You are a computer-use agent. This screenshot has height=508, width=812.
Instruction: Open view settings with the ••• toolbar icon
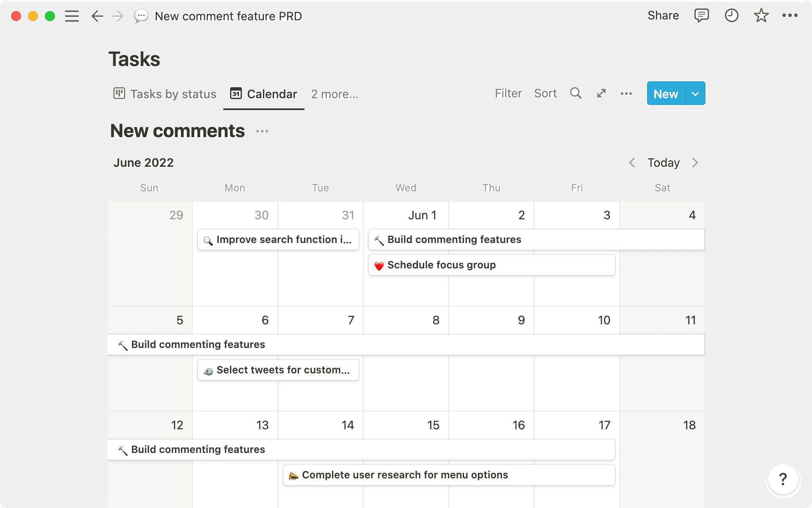[627, 94]
